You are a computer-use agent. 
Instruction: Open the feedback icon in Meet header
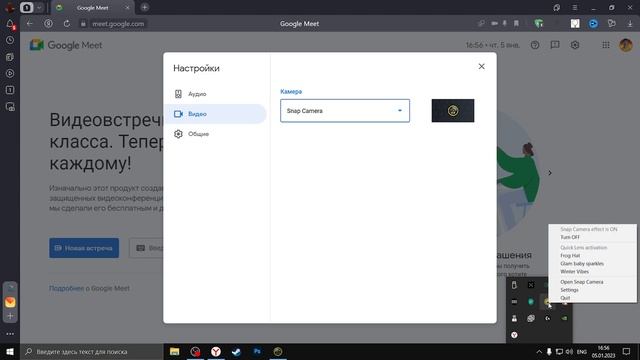tap(555, 45)
